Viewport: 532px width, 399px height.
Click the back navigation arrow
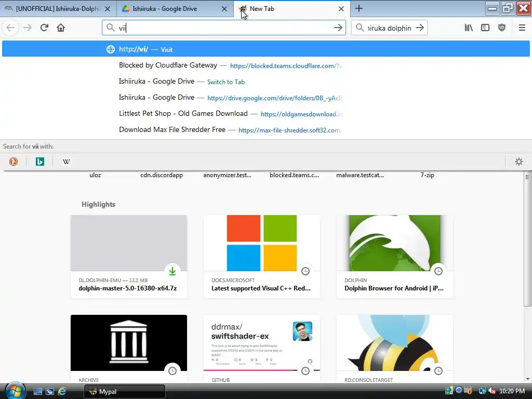point(10,28)
